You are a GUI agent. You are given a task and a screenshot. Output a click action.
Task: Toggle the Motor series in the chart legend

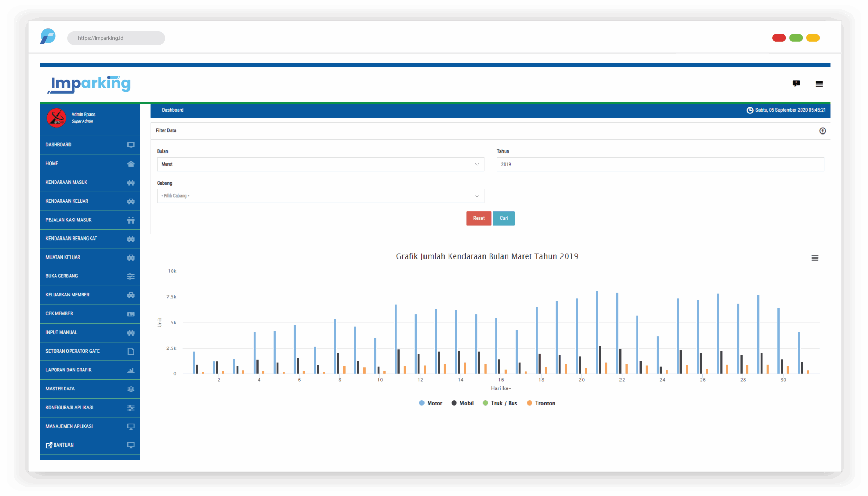click(431, 403)
